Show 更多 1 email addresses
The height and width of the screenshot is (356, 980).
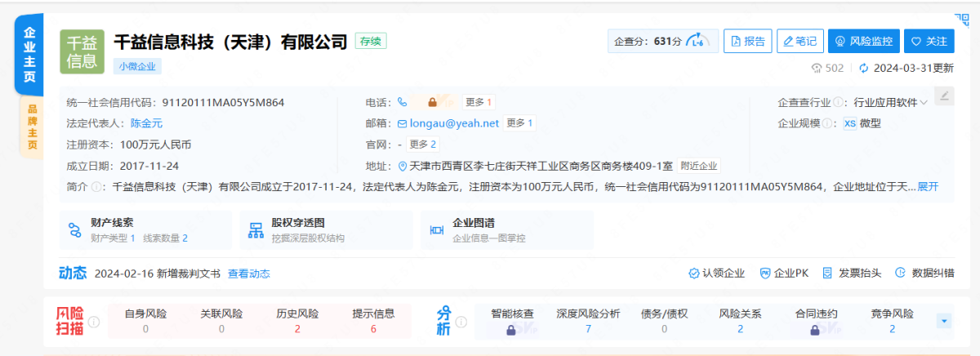[x=519, y=123]
